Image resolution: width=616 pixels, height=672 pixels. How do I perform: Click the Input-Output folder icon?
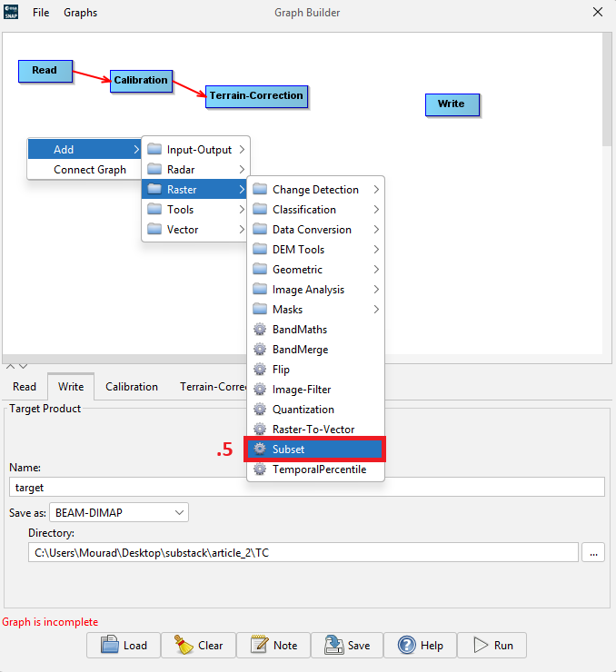pos(154,149)
